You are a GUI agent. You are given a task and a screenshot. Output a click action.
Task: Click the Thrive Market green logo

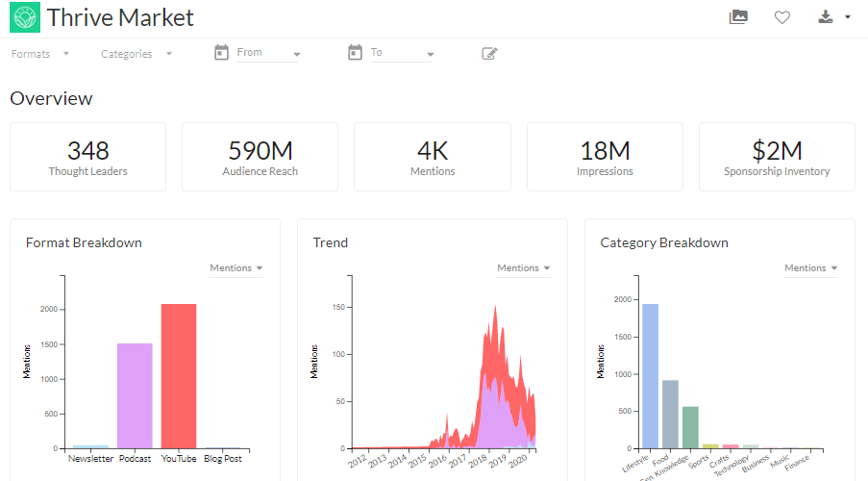click(25, 17)
